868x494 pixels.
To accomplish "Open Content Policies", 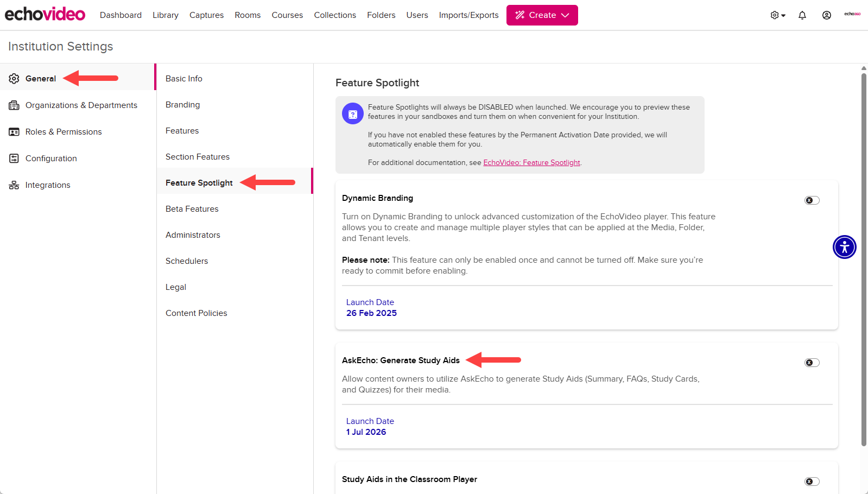I will [235, 313].
